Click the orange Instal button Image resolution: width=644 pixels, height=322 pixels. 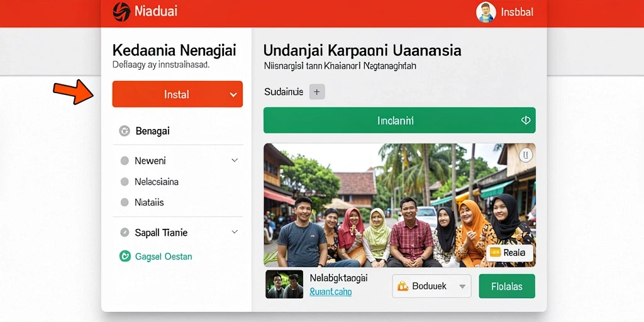pos(177,94)
